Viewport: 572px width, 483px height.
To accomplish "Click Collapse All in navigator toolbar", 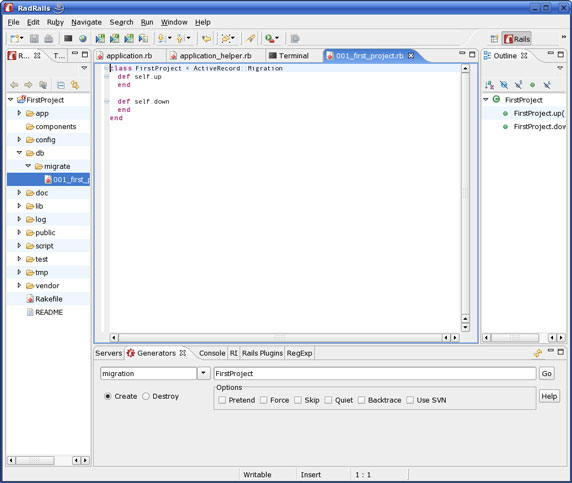I will (x=61, y=85).
